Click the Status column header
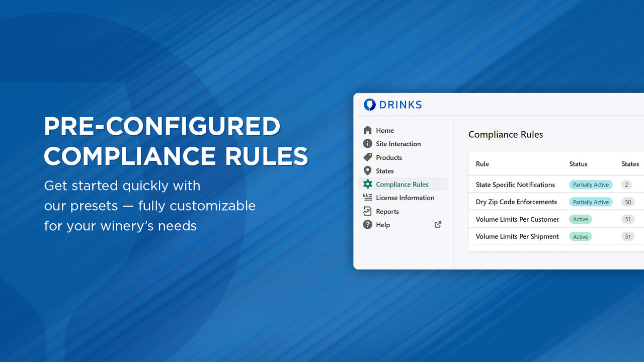Image resolution: width=644 pixels, height=362 pixels. point(578,164)
